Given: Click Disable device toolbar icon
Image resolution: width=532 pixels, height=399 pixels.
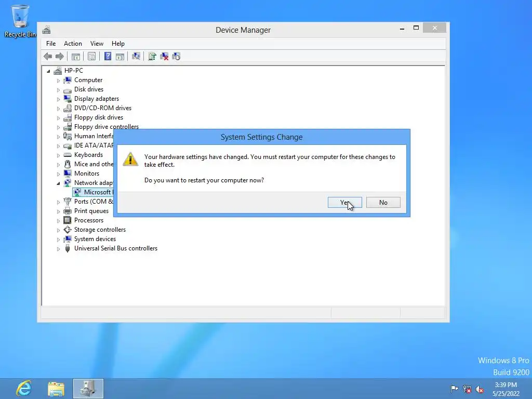Looking at the screenshot, I should pos(176,56).
